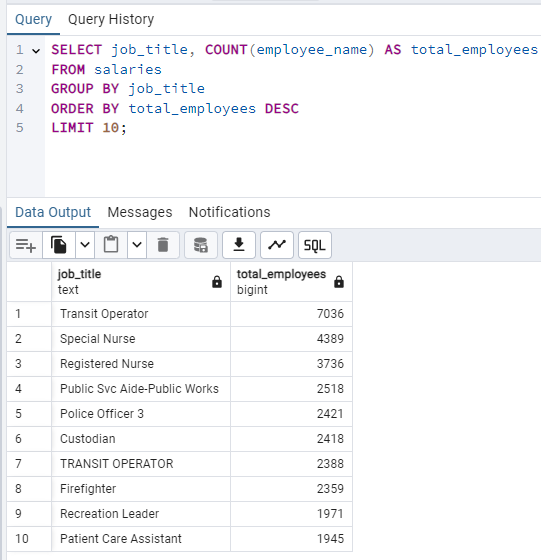Open the Graph Visualiser icon
The width and height of the screenshot is (541, 560).
click(x=277, y=245)
